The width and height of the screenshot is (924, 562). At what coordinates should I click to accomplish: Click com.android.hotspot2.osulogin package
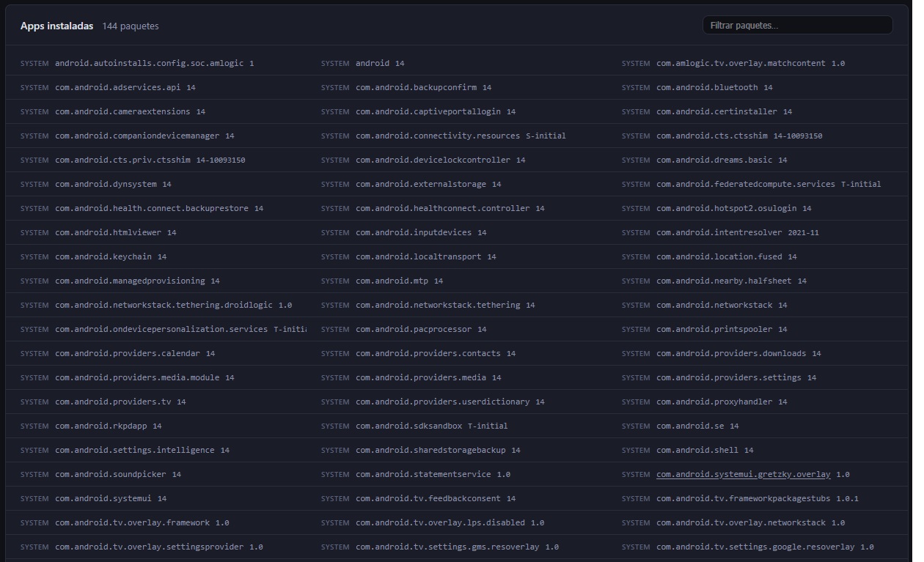(726, 208)
